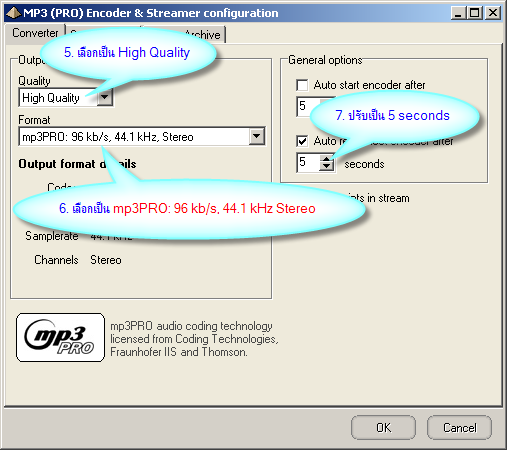Uncheck the Auto reconnect encoder checkbox
The width and height of the screenshot is (507, 450).
click(302, 141)
